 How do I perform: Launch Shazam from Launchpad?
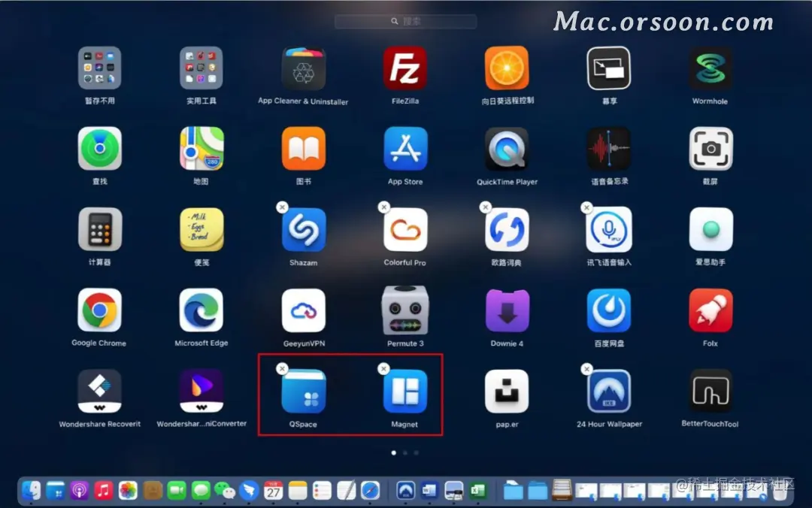coord(304,229)
